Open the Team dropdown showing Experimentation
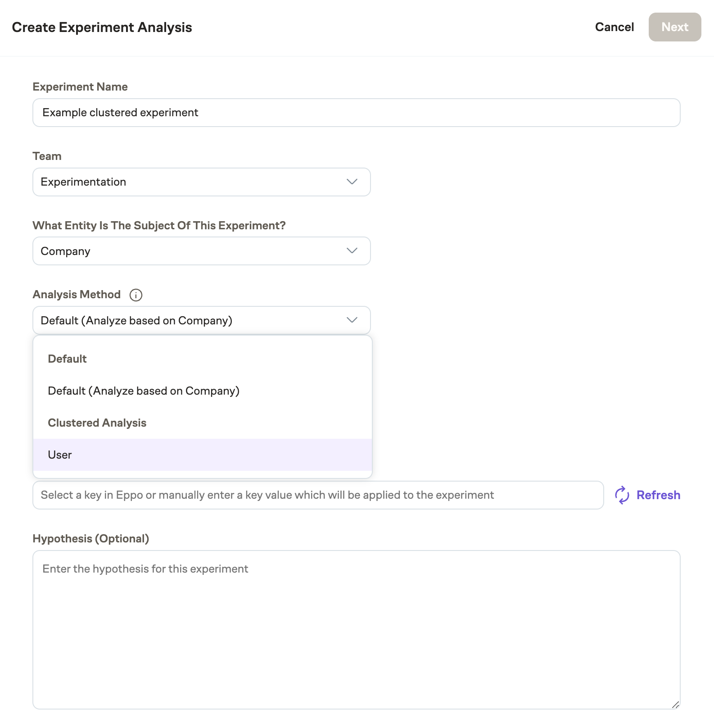The width and height of the screenshot is (714, 728). point(201,182)
